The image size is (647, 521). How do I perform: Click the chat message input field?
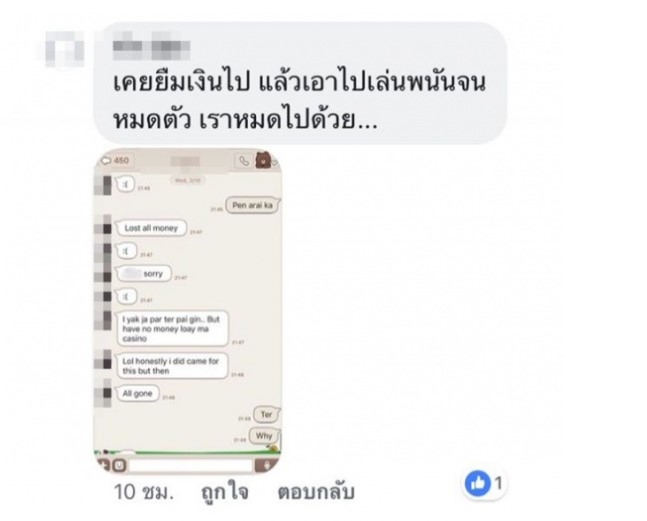click(x=191, y=466)
